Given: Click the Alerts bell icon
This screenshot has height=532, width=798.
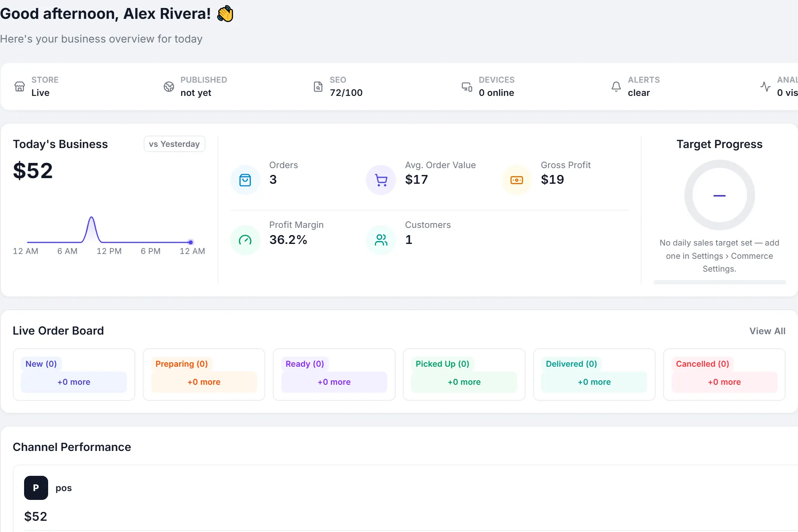Looking at the screenshot, I should (616, 86).
